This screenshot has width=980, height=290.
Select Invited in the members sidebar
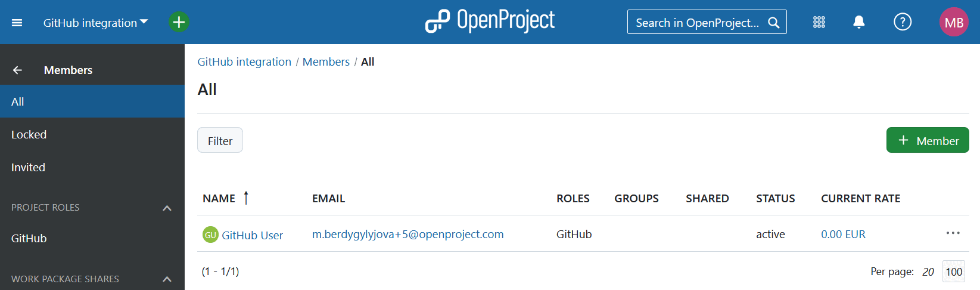(x=28, y=168)
